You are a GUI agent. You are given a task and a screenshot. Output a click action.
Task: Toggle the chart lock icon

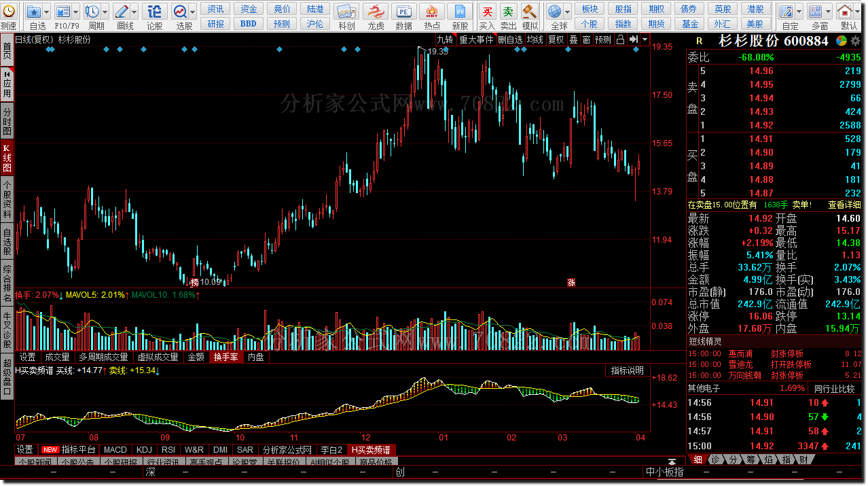tap(620, 39)
